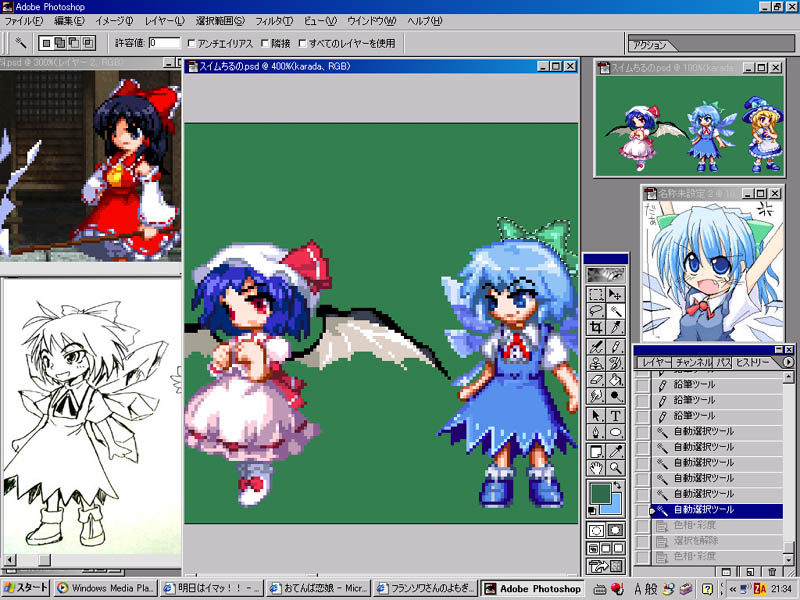Select the Crop tool
The width and height of the screenshot is (800, 600).
click(596, 327)
